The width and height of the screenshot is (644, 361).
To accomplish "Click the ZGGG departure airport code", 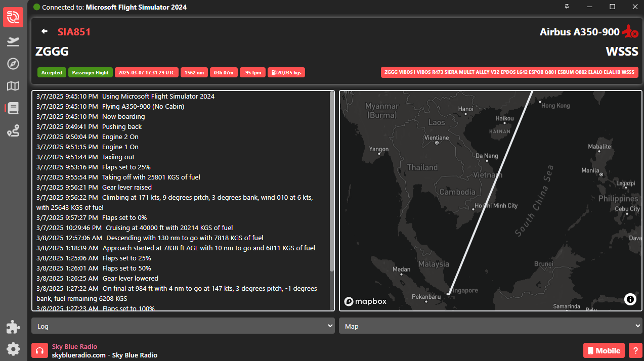I will (52, 52).
